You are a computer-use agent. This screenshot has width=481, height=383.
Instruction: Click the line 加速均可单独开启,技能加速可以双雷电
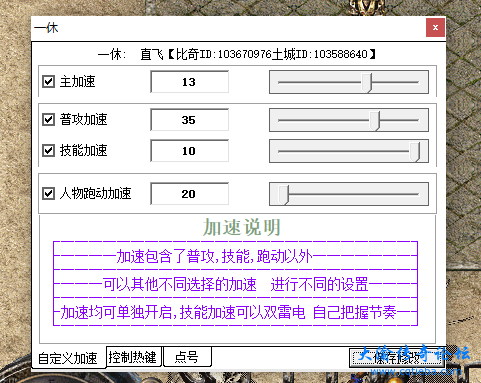coord(183,312)
